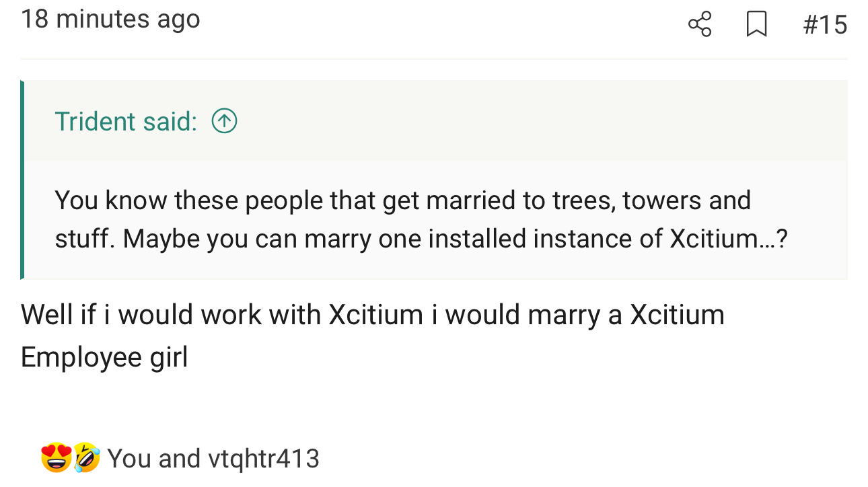Click the "18 minutes ago" timestamp
The height and width of the screenshot is (487, 868).
(x=110, y=19)
